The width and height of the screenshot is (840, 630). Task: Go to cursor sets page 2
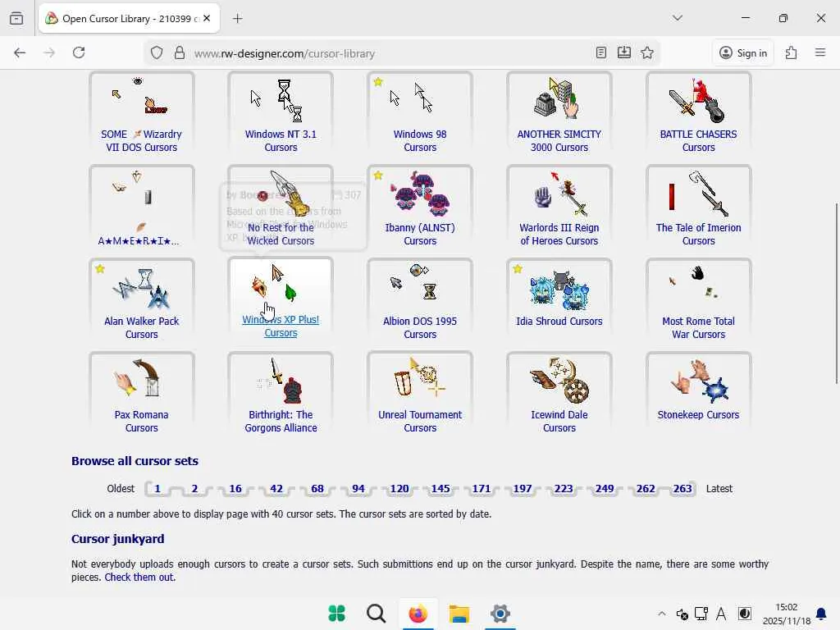click(194, 489)
